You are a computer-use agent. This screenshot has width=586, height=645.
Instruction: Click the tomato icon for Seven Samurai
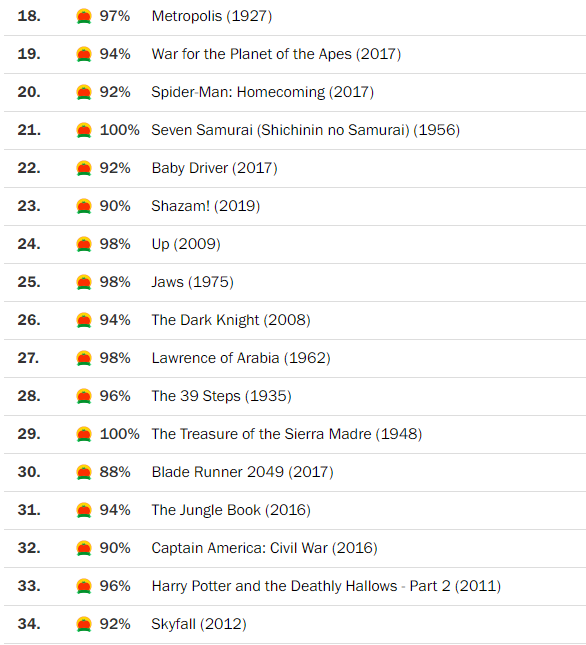pos(84,130)
